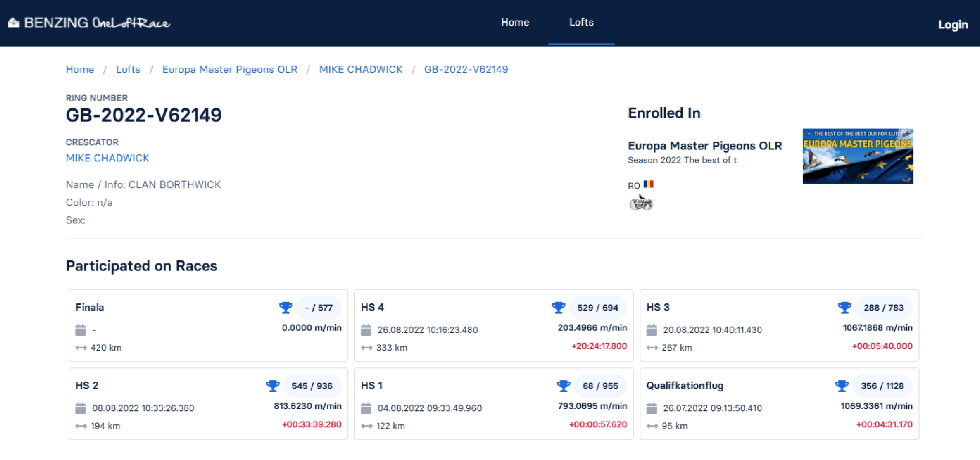Screen dimensions: 980x460
Task: Go to Home via breadcrumb
Action: (x=80, y=69)
